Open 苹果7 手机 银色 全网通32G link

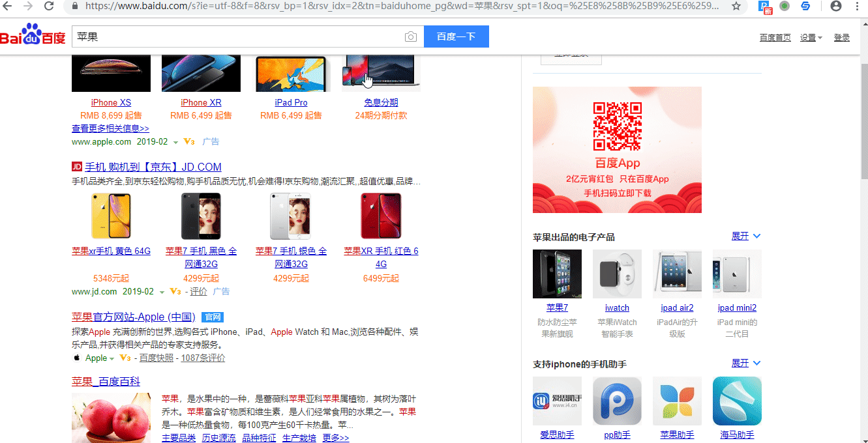[291, 257]
